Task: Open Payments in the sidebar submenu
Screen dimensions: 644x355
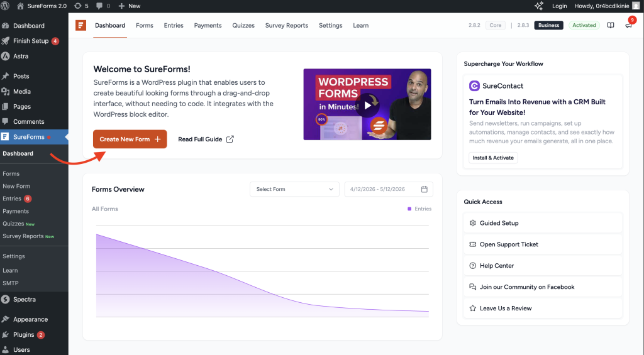Action: pos(16,211)
